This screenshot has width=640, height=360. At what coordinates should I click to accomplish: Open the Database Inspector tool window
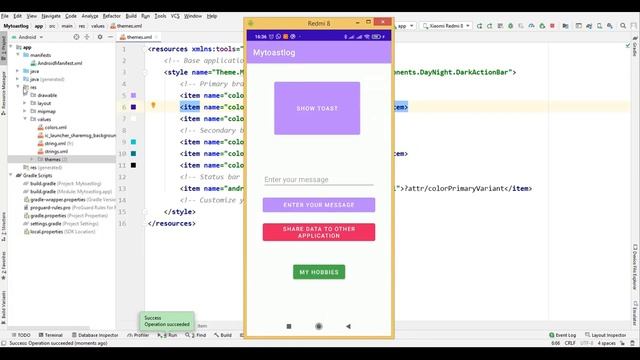[95, 335]
